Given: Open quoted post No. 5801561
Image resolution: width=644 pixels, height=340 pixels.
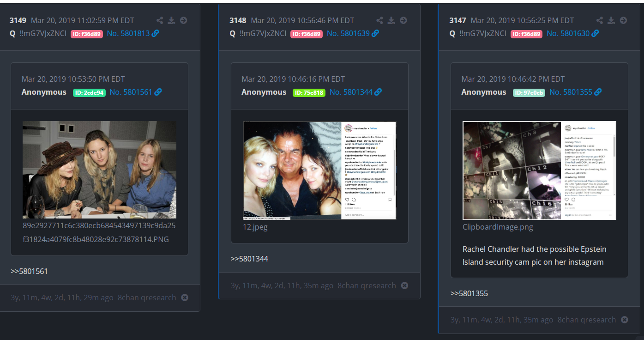Looking at the screenshot, I should (131, 92).
